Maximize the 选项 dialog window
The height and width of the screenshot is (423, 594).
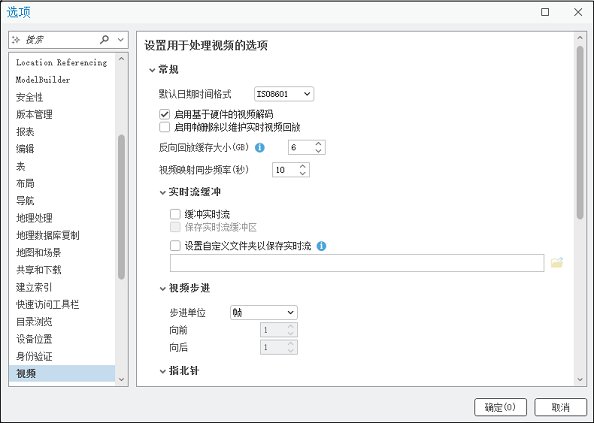coord(545,12)
